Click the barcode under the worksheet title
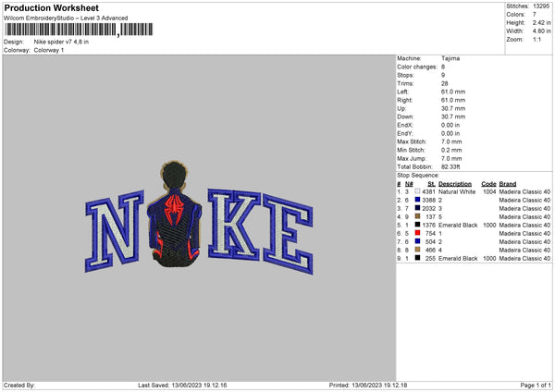The height and width of the screenshot is (392, 555). pos(79,30)
